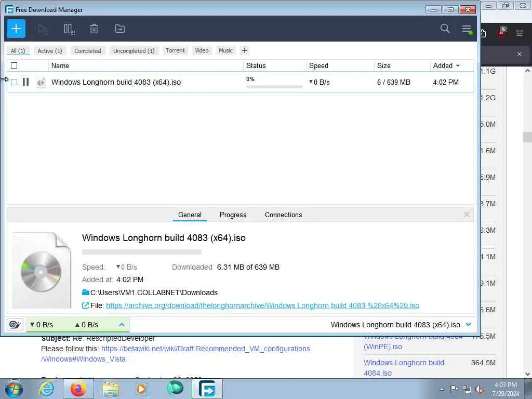Image resolution: width=532 pixels, height=399 pixels.
Task: Open the C:\Users\VM1.COLLABNET\Downloads folder path
Action: point(154,292)
